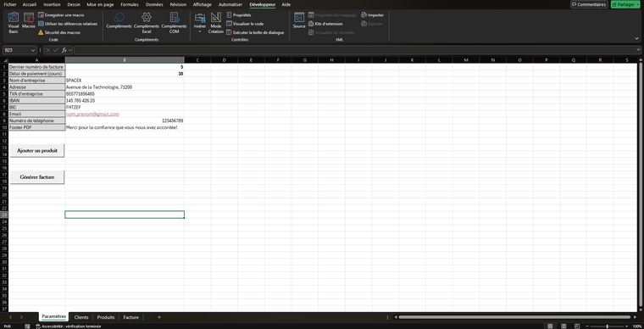Open the Données ribbon tab

[x=154, y=4]
